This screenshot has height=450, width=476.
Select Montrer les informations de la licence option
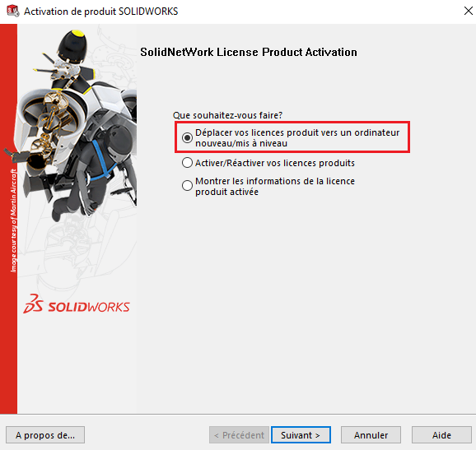point(187,186)
